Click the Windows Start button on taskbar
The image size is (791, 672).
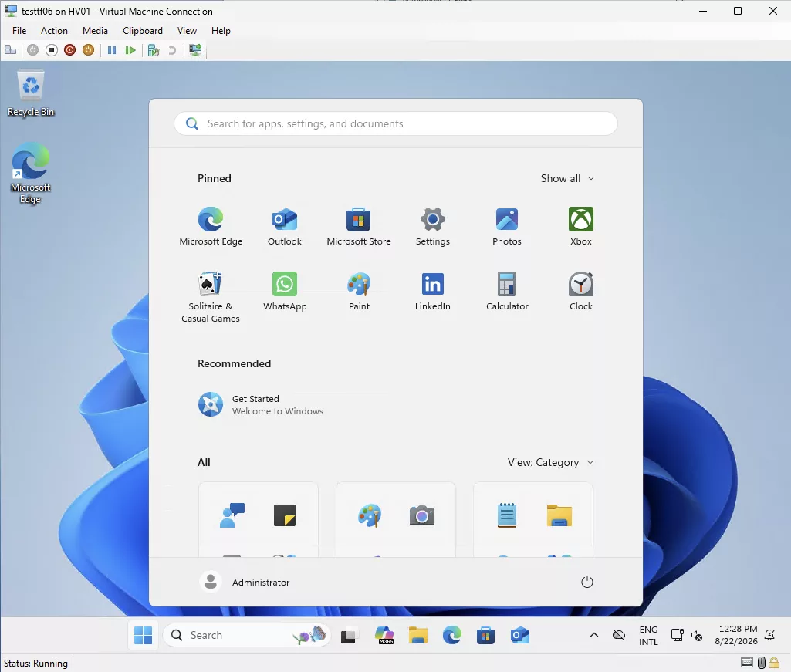tap(144, 635)
